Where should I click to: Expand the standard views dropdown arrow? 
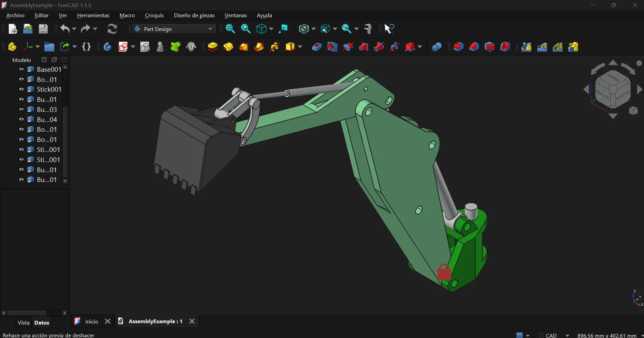tap(271, 29)
